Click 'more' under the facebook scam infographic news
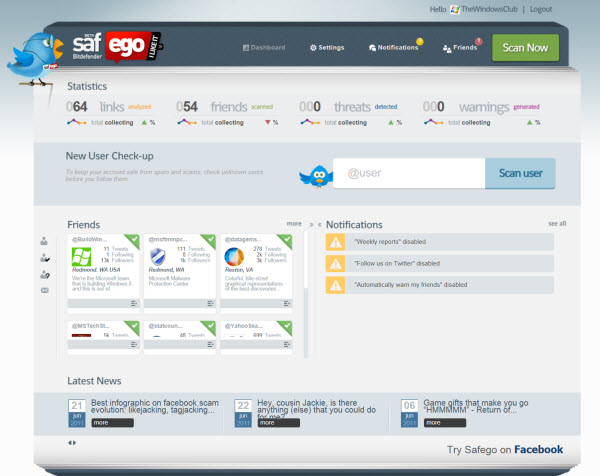The height and width of the screenshot is (476, 600). [112, 423]
